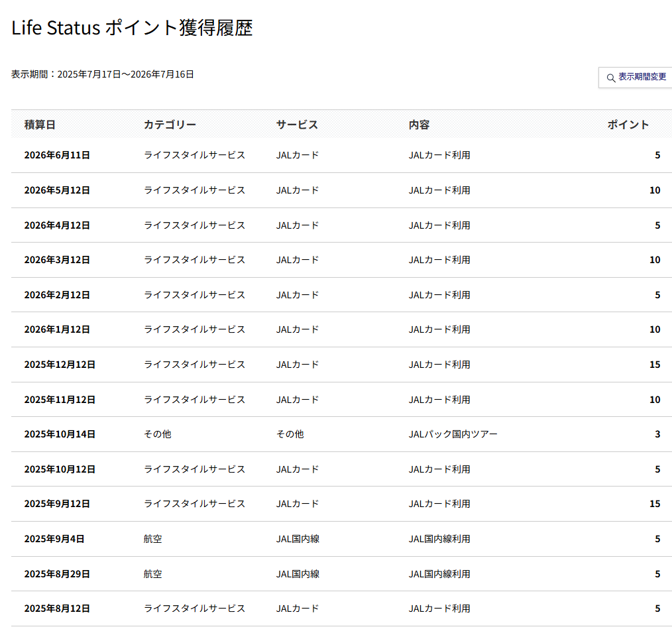The width and height of the screenshot is (672, 637).
Task: Click その他 in the service column
Action: coord(290,434)
